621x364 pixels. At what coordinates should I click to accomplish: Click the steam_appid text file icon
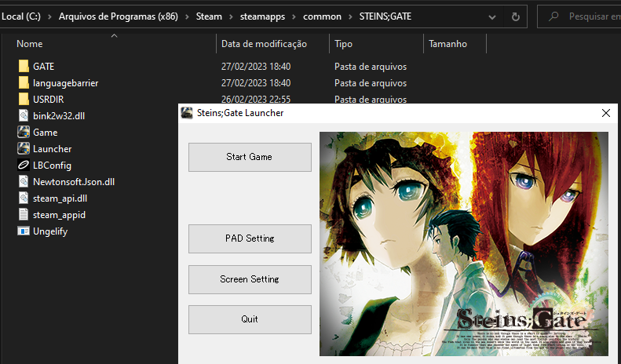coord(24,214)
